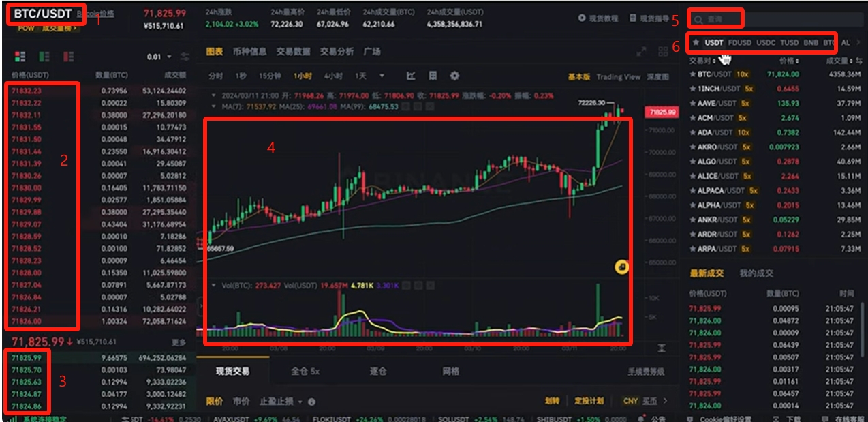Show sell-only order book view icon

pos(68,57)
